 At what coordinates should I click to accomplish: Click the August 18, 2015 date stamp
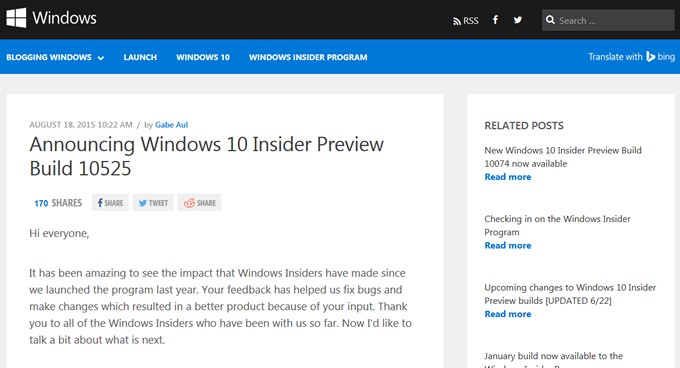(81, 125)
